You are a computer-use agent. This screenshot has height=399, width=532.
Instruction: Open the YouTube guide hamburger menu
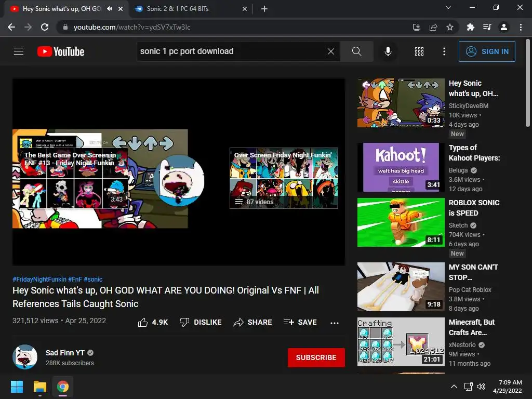[x=19, y=51]
